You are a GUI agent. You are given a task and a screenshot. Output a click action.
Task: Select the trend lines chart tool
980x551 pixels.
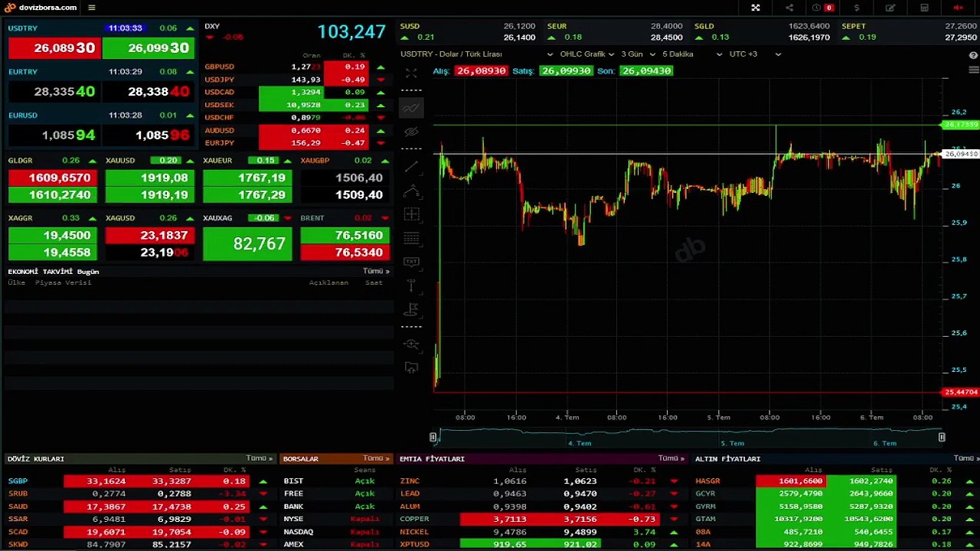tap(411, 108)
